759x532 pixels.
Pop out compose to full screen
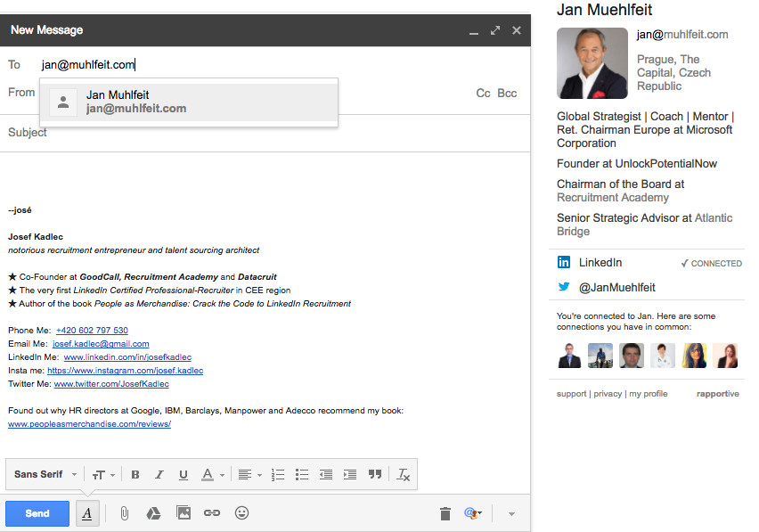pos(495,30)
